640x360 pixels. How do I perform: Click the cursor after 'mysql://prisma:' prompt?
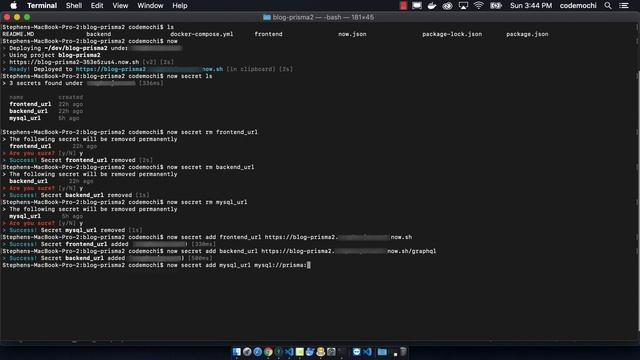(309, 265)
